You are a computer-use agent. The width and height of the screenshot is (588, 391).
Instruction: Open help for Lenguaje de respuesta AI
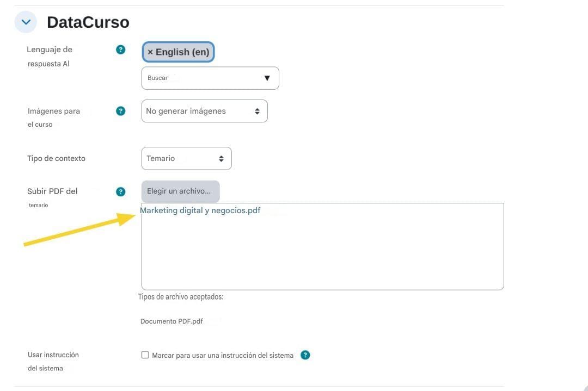pos(121,49)
